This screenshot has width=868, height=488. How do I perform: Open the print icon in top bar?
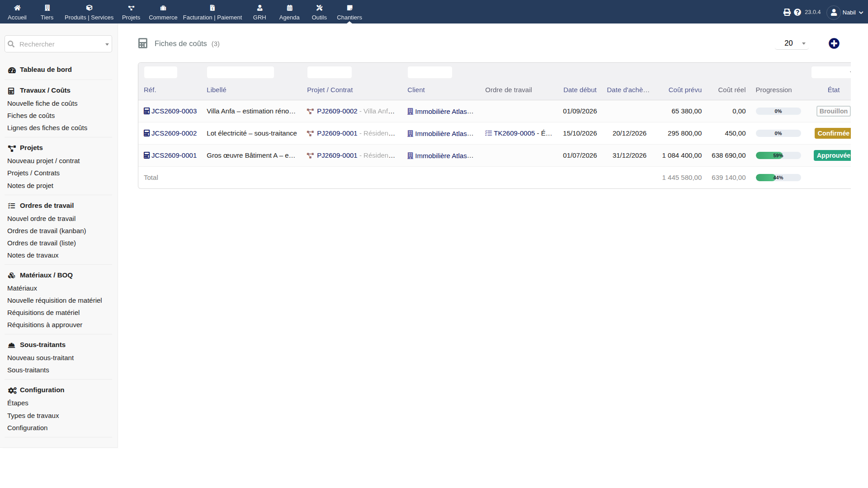tap(787, 12)
